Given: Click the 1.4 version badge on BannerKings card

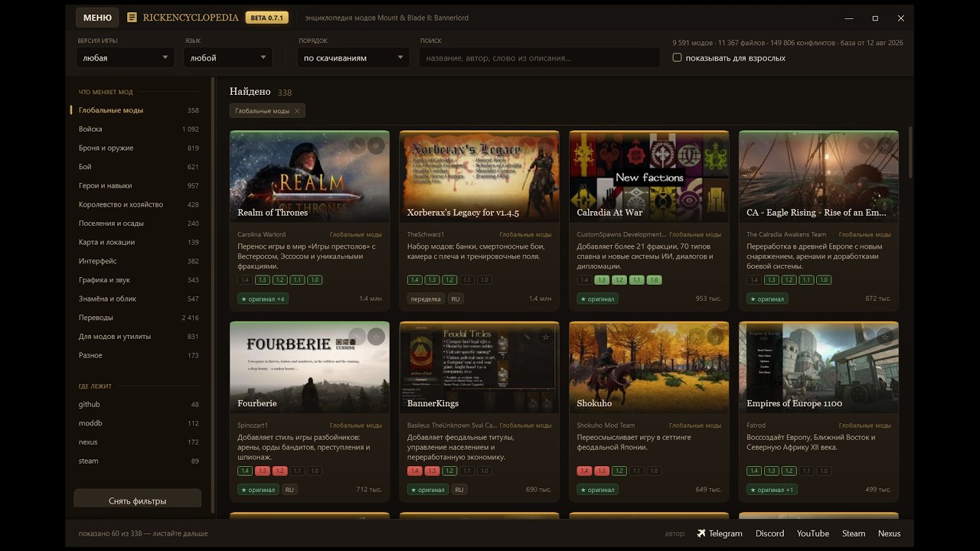Looking at the screenshot, I should click(x=415, y=471).
